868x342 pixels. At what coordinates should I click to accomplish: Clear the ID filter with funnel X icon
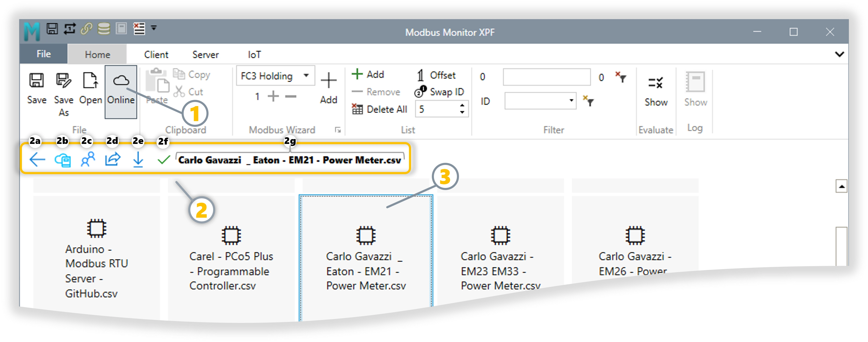coord(589,101)
